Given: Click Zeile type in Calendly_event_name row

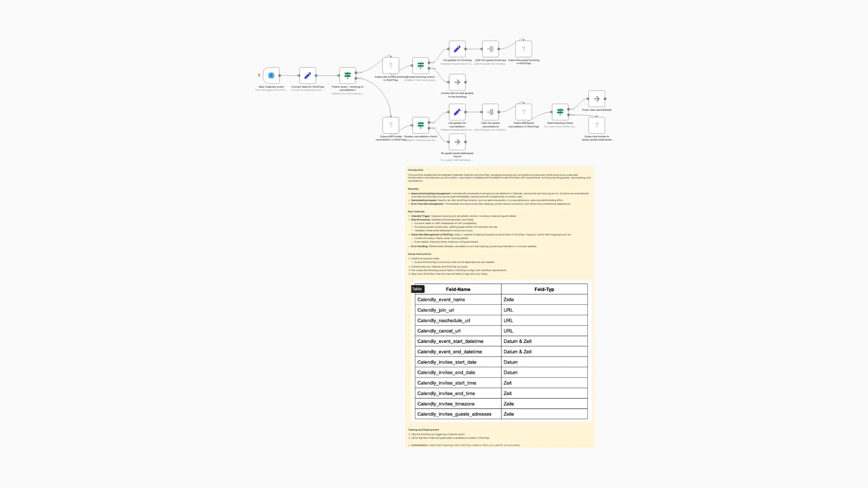Looking at the screenshot, I should [544, 300].
